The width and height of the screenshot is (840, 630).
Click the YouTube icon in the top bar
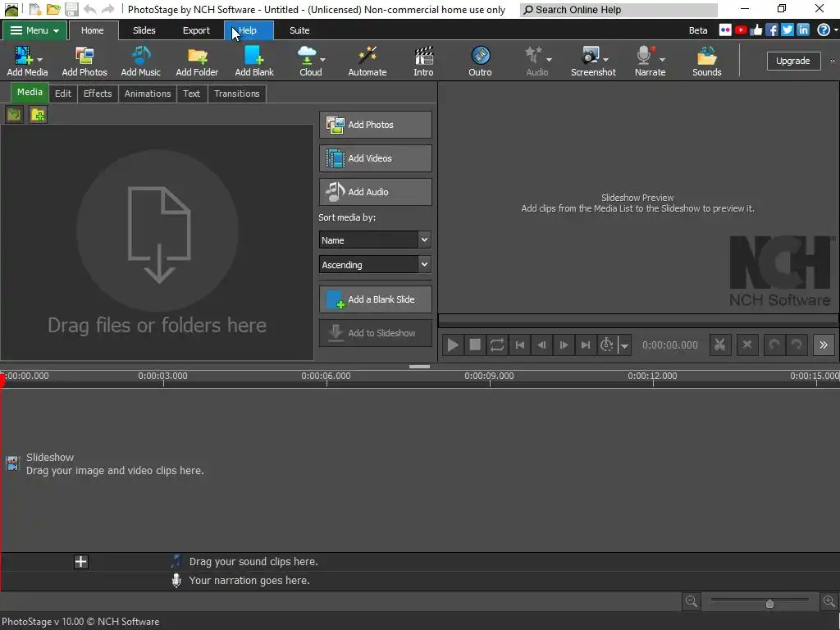[741, 30]
